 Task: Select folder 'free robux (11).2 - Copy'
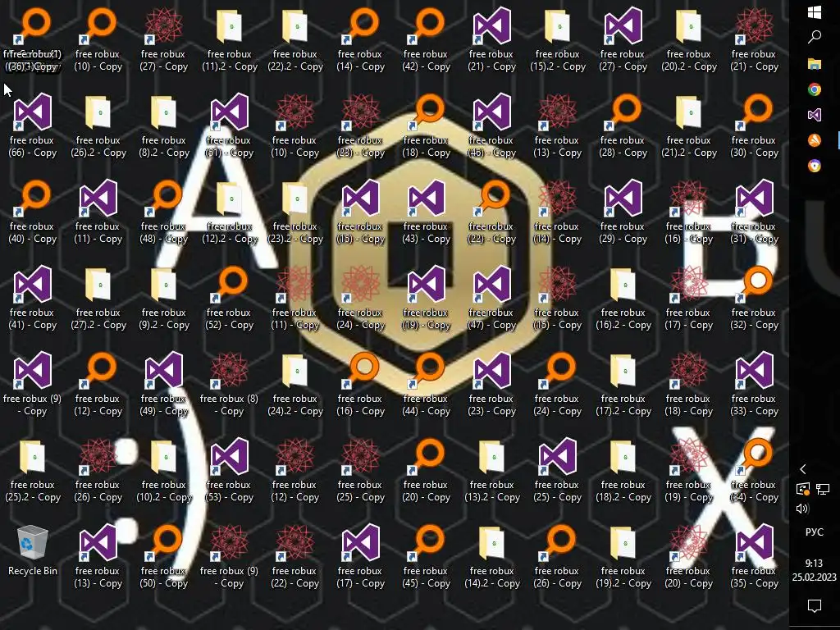(x=230, y=39)
